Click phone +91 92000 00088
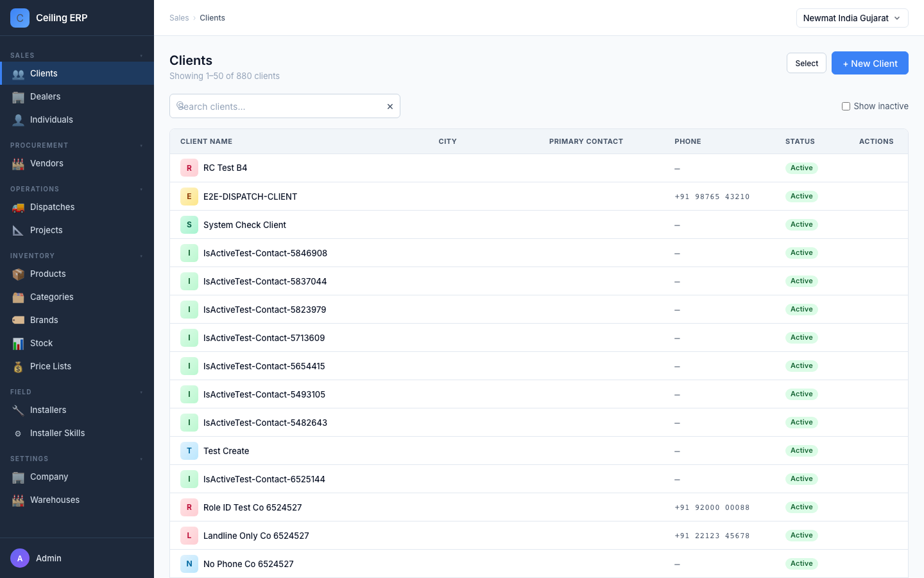The height and width of the screenshot is (578, 924). [x=712, y=507]
